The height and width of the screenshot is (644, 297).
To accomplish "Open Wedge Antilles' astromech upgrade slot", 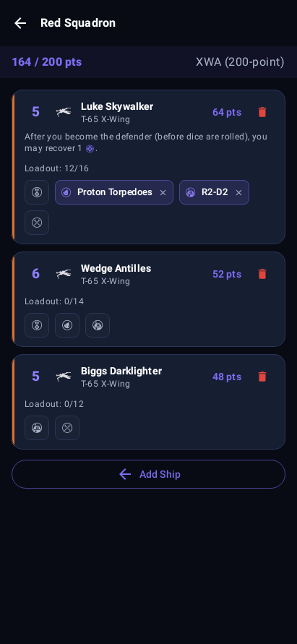I will [x=98, y=325].
